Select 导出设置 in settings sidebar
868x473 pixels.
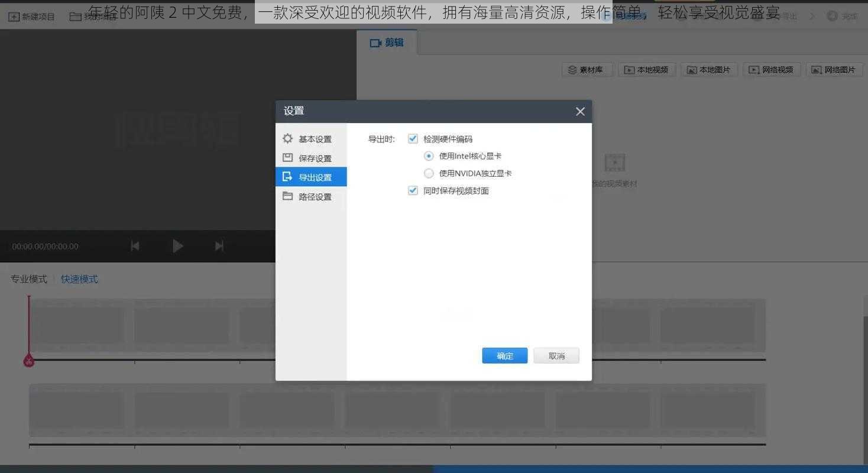click(311, 177)
